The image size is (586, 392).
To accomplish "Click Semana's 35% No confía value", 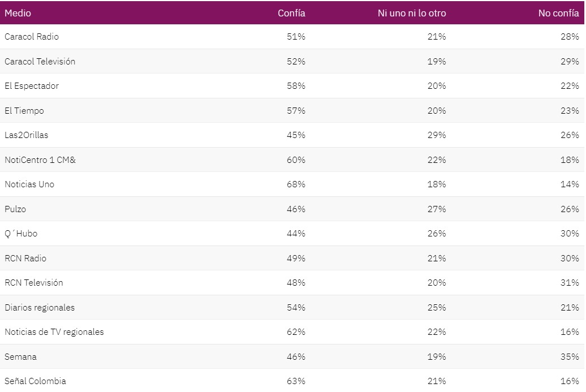I will (570, 356).
